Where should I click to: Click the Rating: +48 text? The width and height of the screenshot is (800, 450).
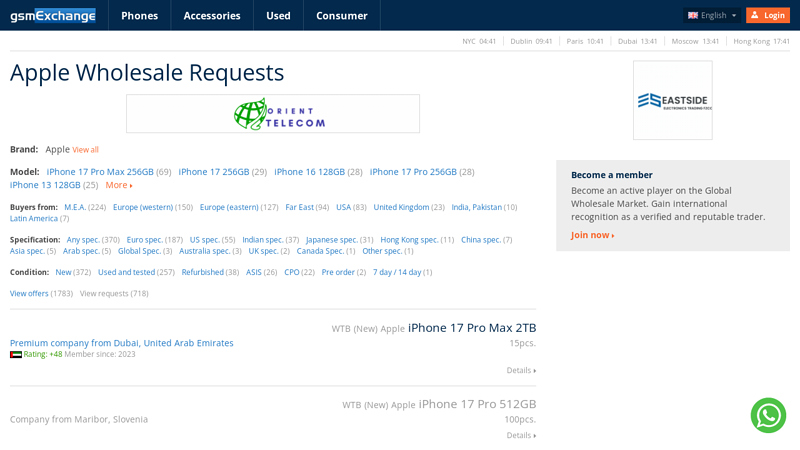click(43, 355)
